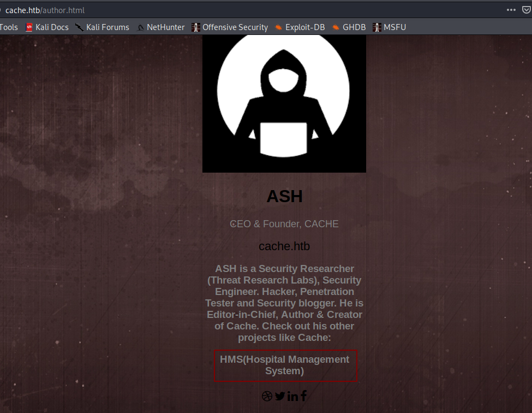This screenshot has height=413, width=532.
Task: Open the page actions three-dot menu
Action: (x=511, y=10)
